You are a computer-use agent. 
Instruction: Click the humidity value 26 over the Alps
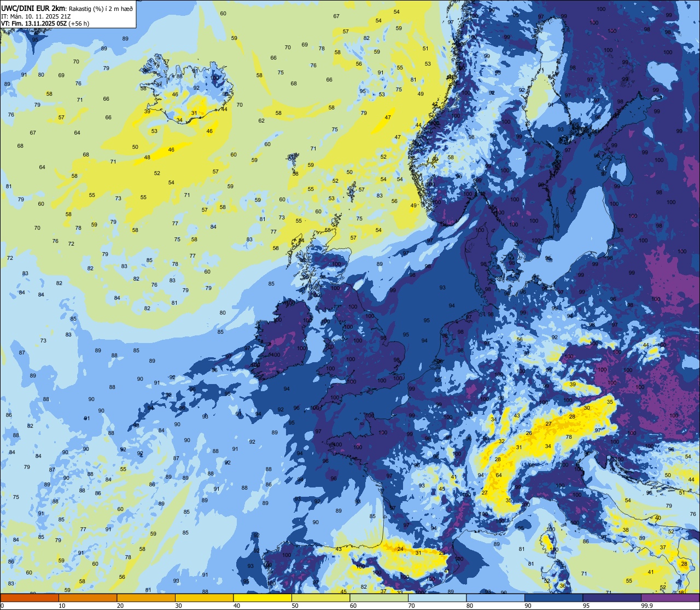click(529, 433)
